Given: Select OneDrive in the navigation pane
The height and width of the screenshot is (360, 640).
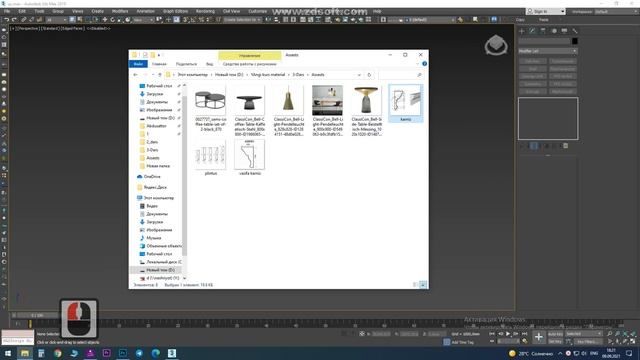Looking at the screenshot, I should pyautogui.click(x=152, y=176).
